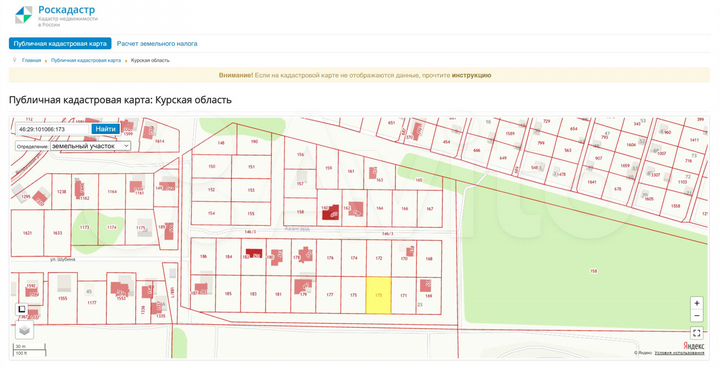
Task: Zoom in with the plus button
Action: [x=697, y=303]
